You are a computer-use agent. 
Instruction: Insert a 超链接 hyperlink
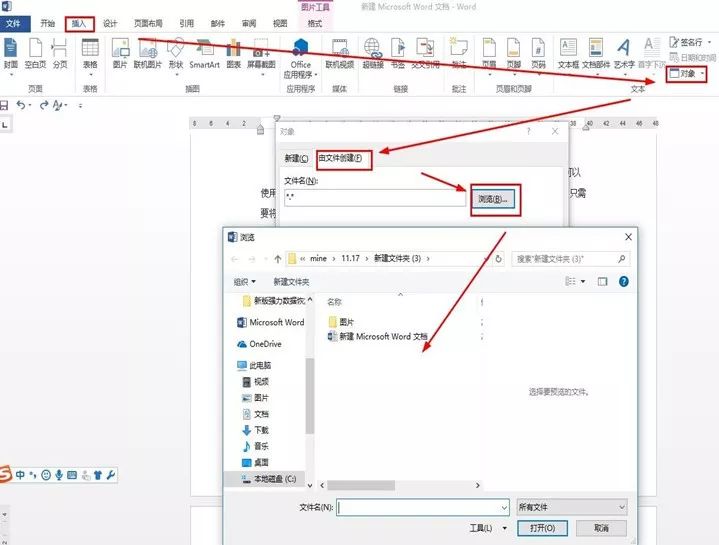[x=373, y=54]
